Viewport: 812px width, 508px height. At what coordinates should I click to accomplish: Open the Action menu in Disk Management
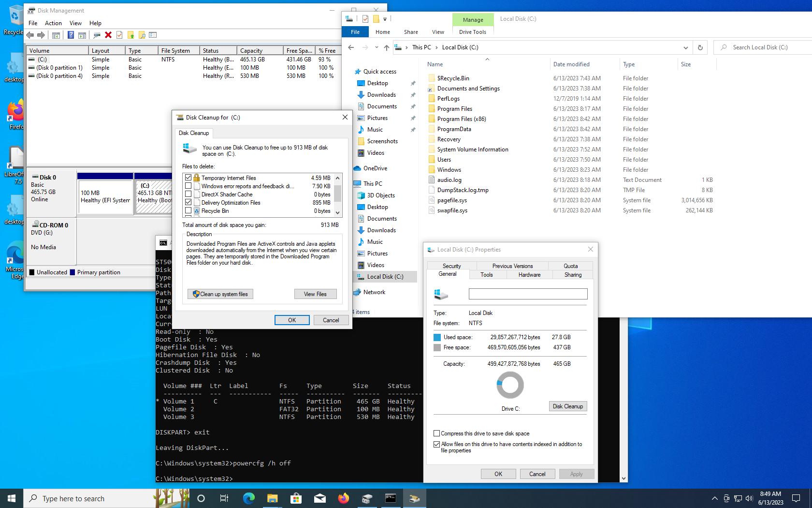(53, 23)
